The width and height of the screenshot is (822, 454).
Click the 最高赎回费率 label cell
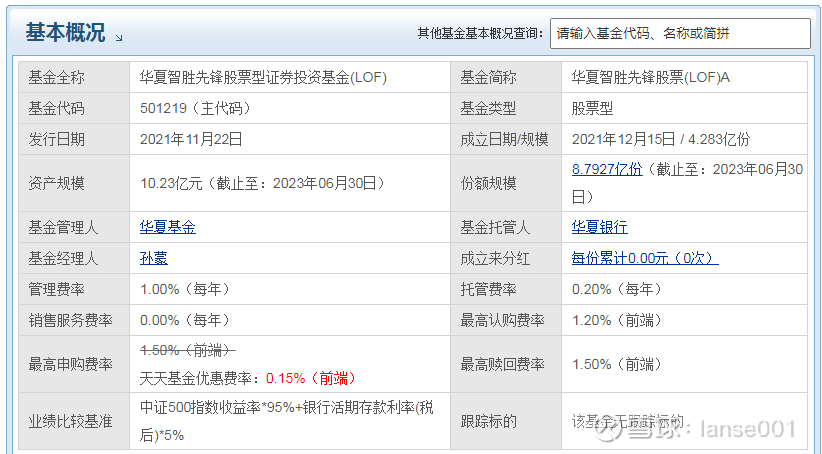pos(506,364)
